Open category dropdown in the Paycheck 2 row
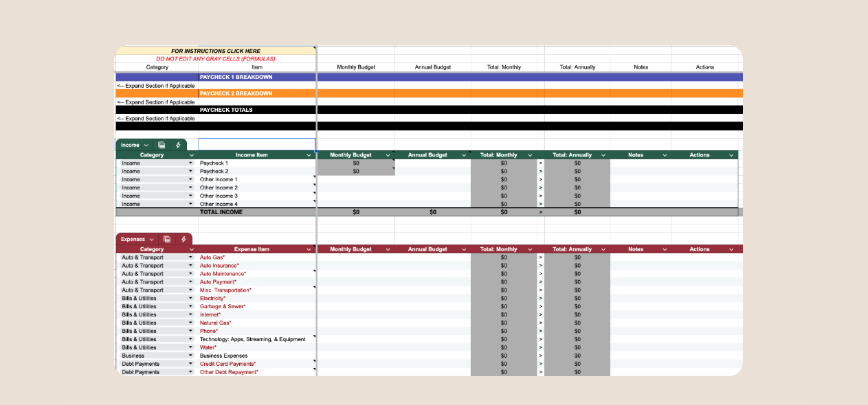 click(x=190, y=172)
